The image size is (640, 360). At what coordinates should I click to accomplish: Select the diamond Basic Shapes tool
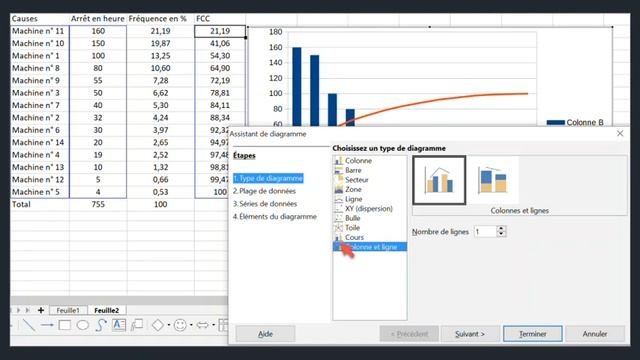[158, 325]
